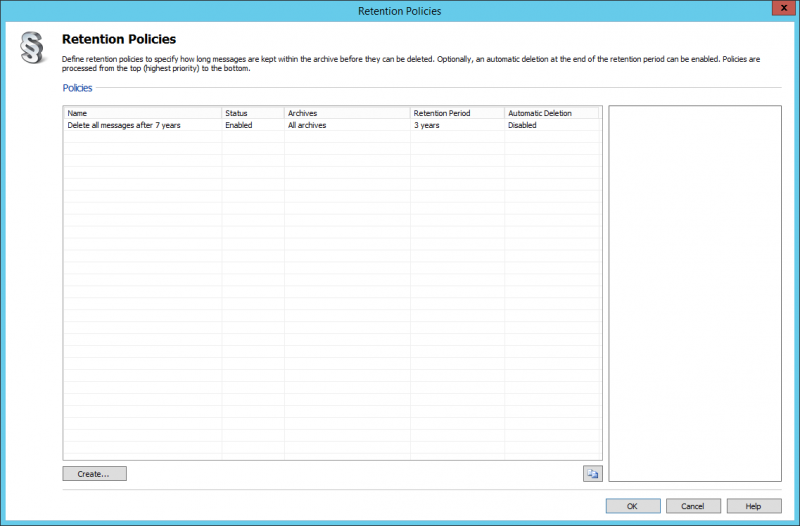Click the Retention Period column header
Screen dimensions: 800x526
click(x=457, y=113)
